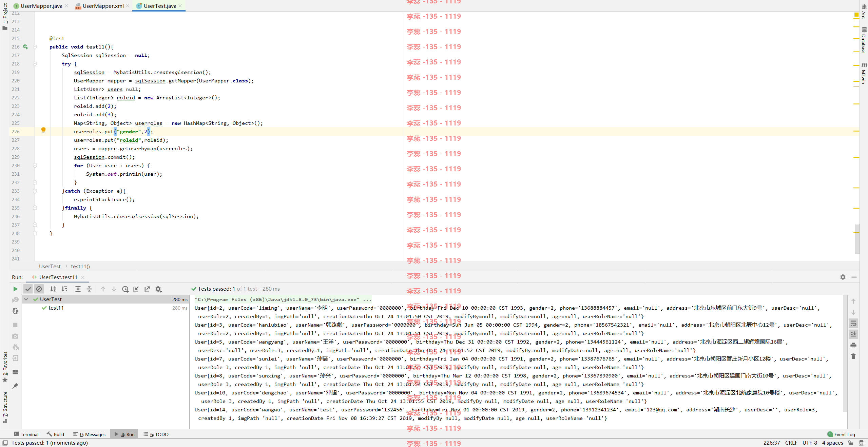Toggle Show Ignored tests button

pyautogui.click(x=39, y=289)
